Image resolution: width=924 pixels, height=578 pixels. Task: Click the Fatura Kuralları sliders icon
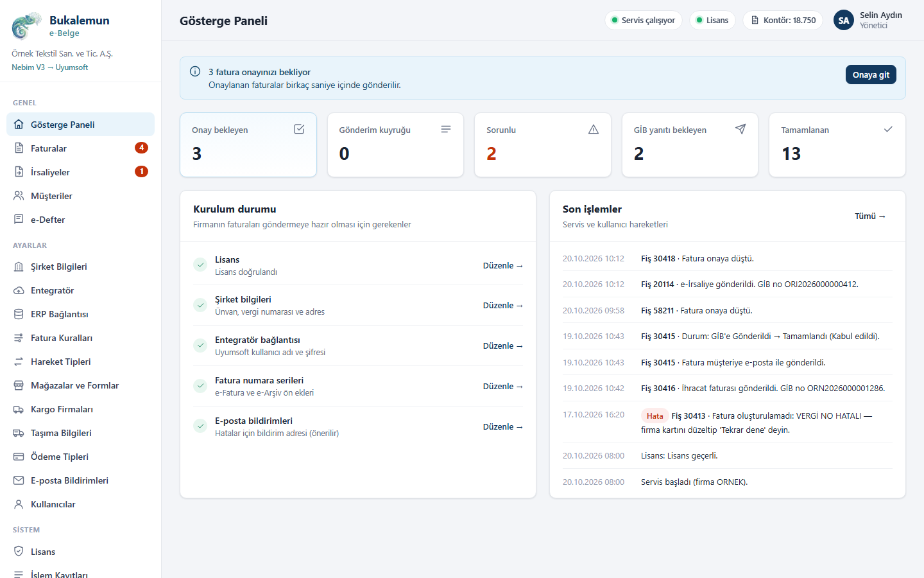tap(19, 338)
